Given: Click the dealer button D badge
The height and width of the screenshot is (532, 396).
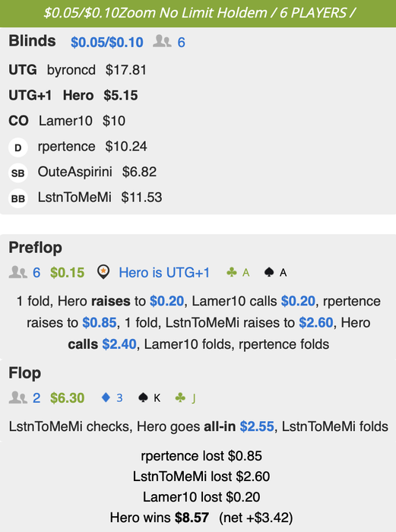Looking at the screenshot, I should pos(18,147).
